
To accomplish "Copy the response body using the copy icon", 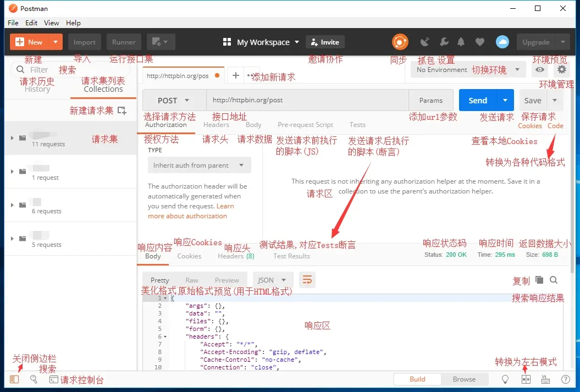I will tap(539, 280).
